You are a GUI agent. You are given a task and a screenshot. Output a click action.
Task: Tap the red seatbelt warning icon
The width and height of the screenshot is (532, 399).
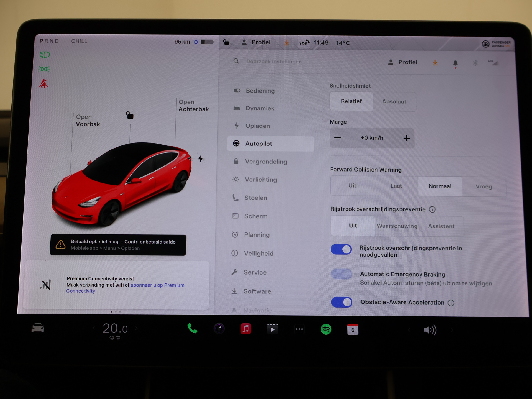coord(43,84)
